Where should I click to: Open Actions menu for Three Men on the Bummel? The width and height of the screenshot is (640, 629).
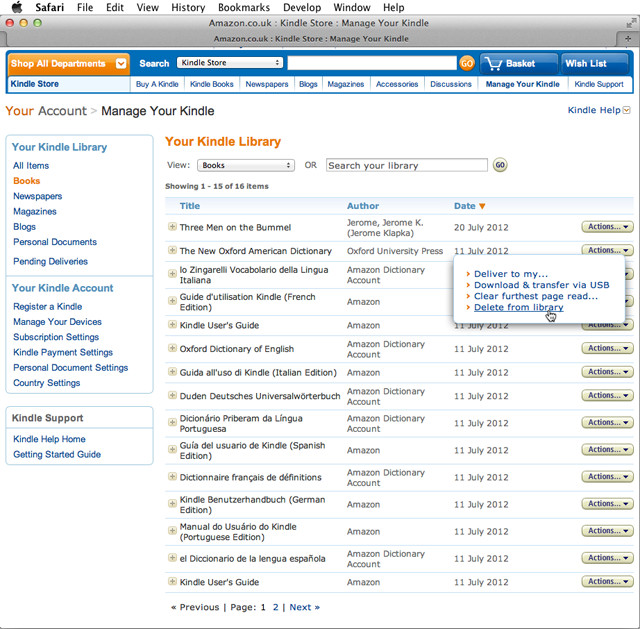click(x=607, y=227)
